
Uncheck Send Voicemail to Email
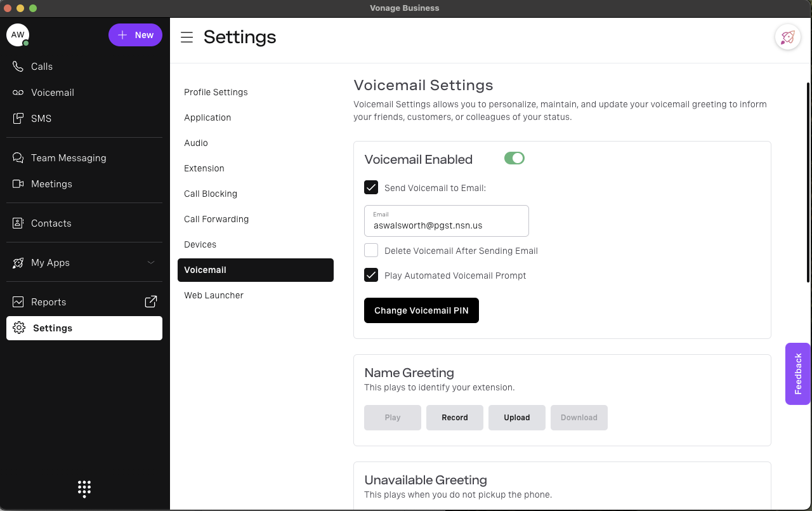pos(371,187)
